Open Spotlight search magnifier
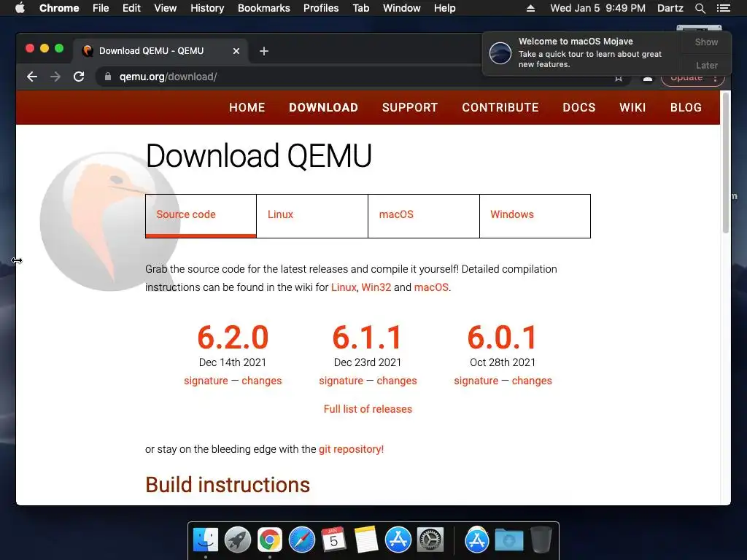747x560 pixels. pos(700,8)
